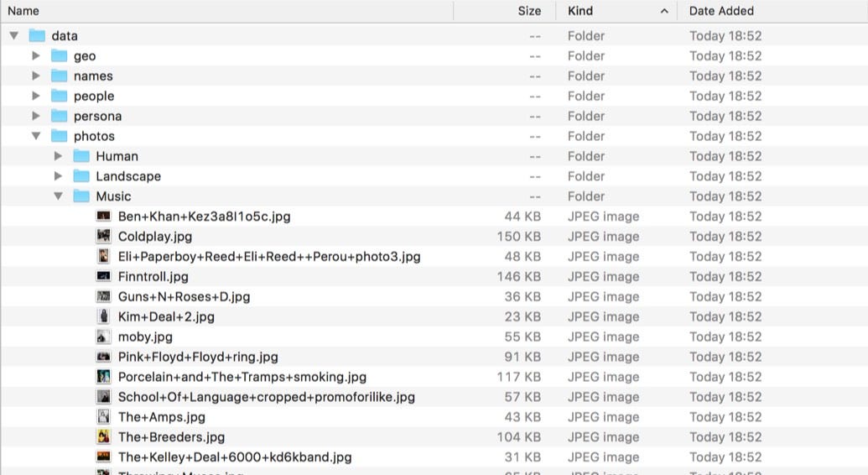868x475 pixels.
Task: Click the Coldplay.jpg thumbnail icon
Action: [x=103, y=236]
